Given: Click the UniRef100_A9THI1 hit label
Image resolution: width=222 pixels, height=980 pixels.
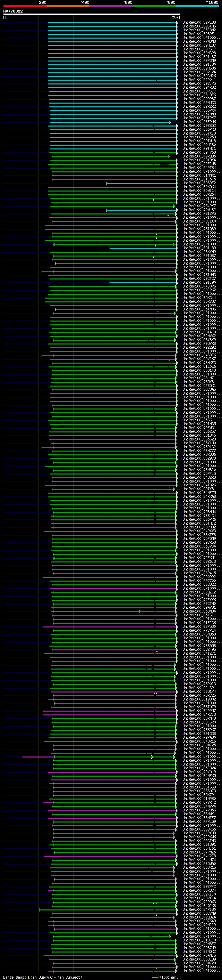Looking at the screenshot, I should (x=199, y=149).
